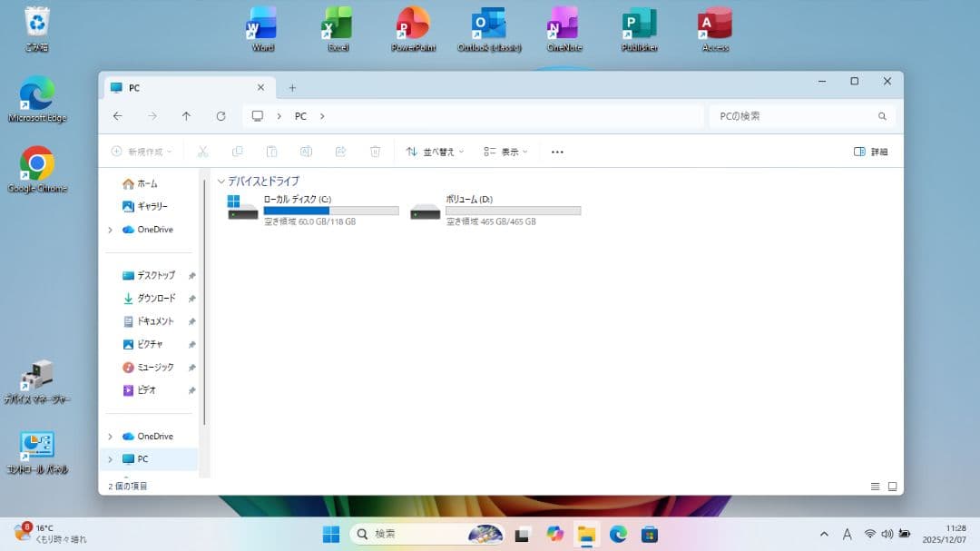Open the 新規作成 dropdown menu
The width and height of the screenshot is (980, 551).
[x=141, y=152]
